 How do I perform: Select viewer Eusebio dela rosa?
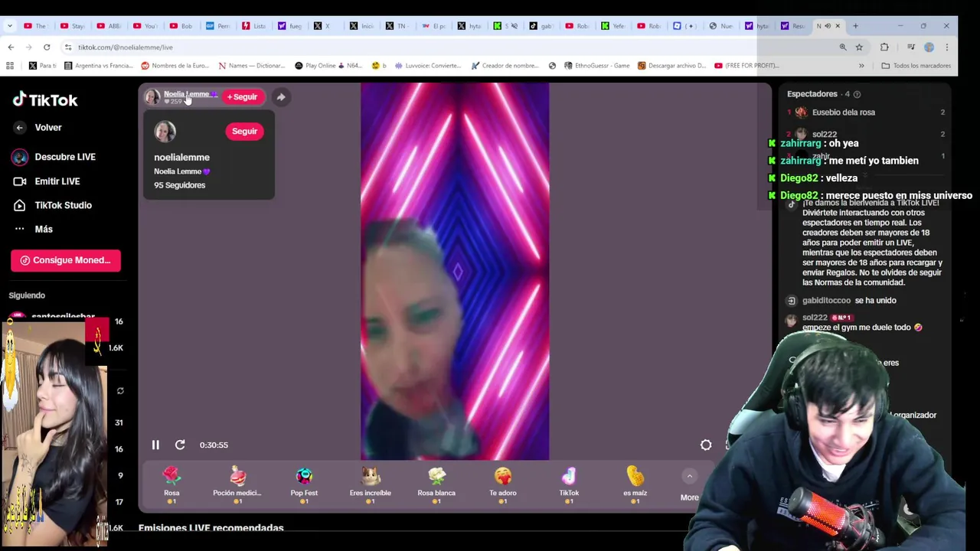click(843, 112)
